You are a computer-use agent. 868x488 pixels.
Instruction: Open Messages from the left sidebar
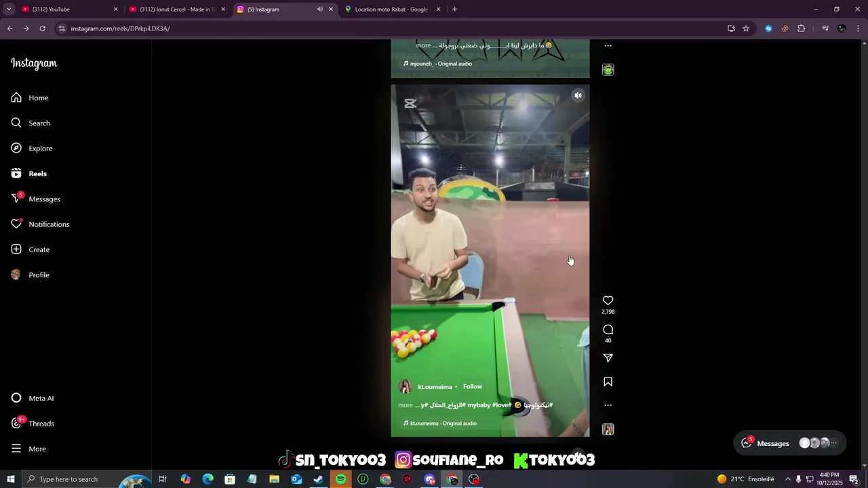(35, 199)
